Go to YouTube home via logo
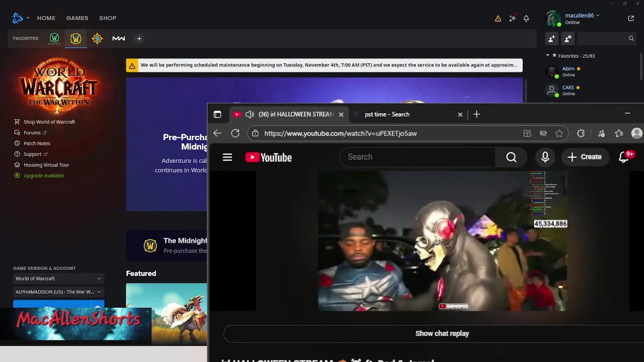Image resolution: width=644 pixels, height=362 pixels. point(269,157)
